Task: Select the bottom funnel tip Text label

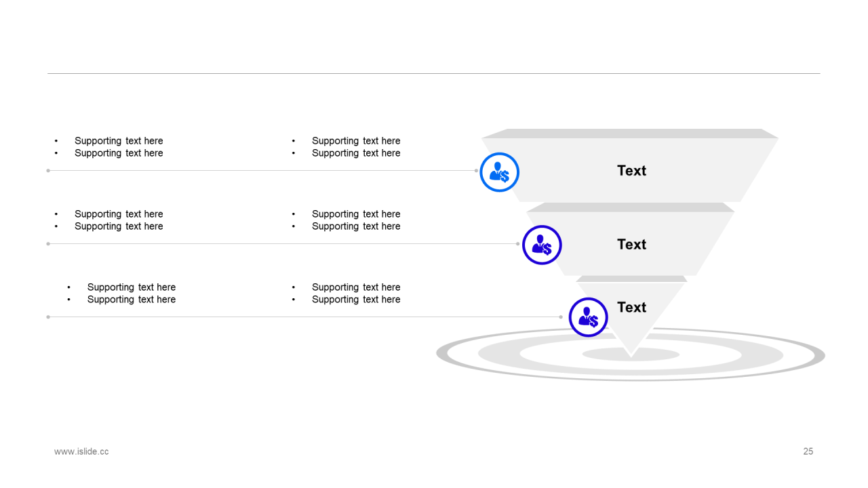Action: pyautogui.click(x=631, y=308)
